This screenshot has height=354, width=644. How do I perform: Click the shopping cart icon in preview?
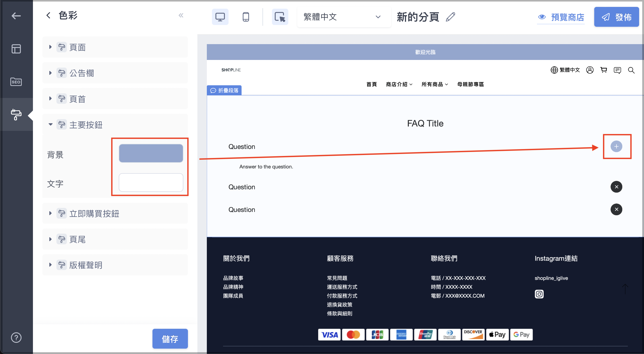click(x=604, y=70)
